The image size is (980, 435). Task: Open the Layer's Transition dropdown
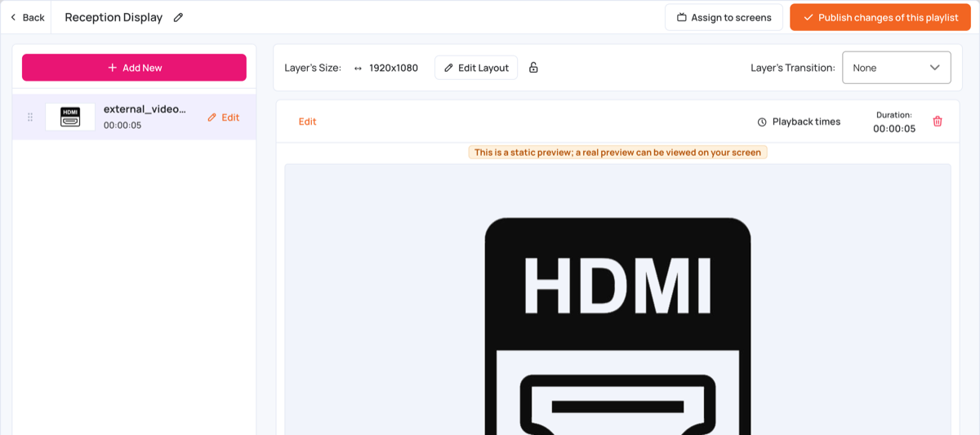click(896, 68)
